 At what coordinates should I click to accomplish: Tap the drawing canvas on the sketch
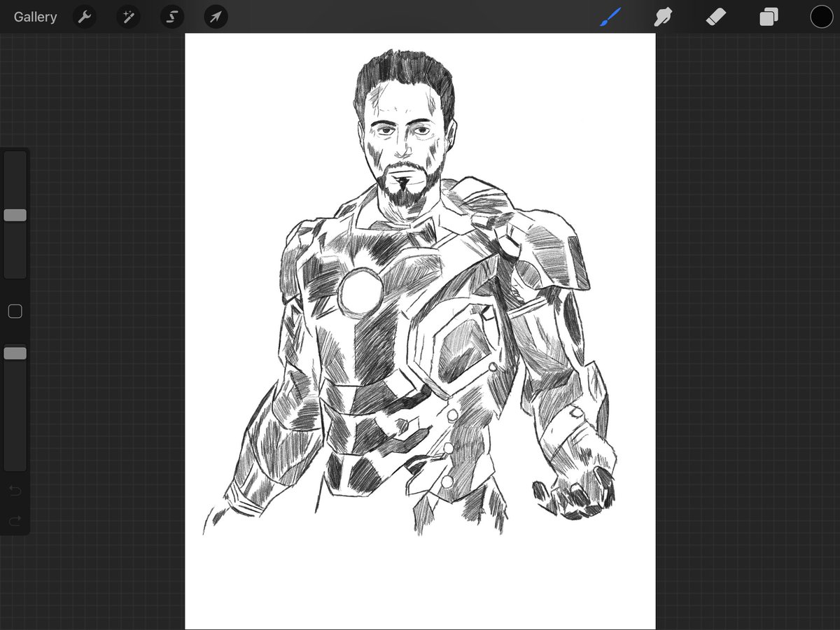(420, 331)
